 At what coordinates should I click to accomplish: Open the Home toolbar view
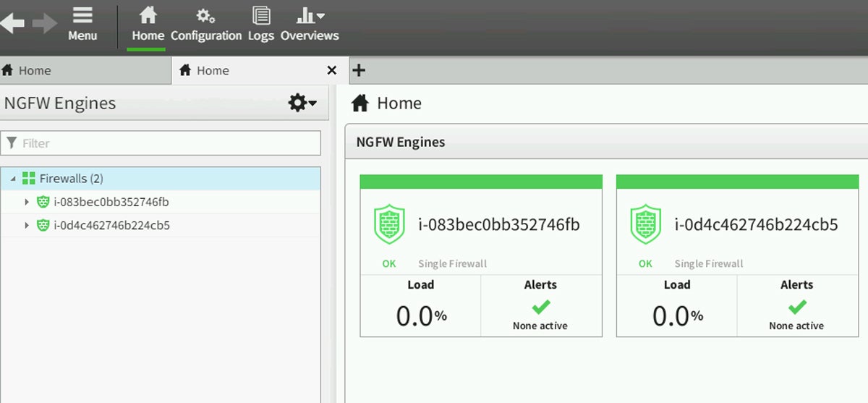tap(148, 24)
